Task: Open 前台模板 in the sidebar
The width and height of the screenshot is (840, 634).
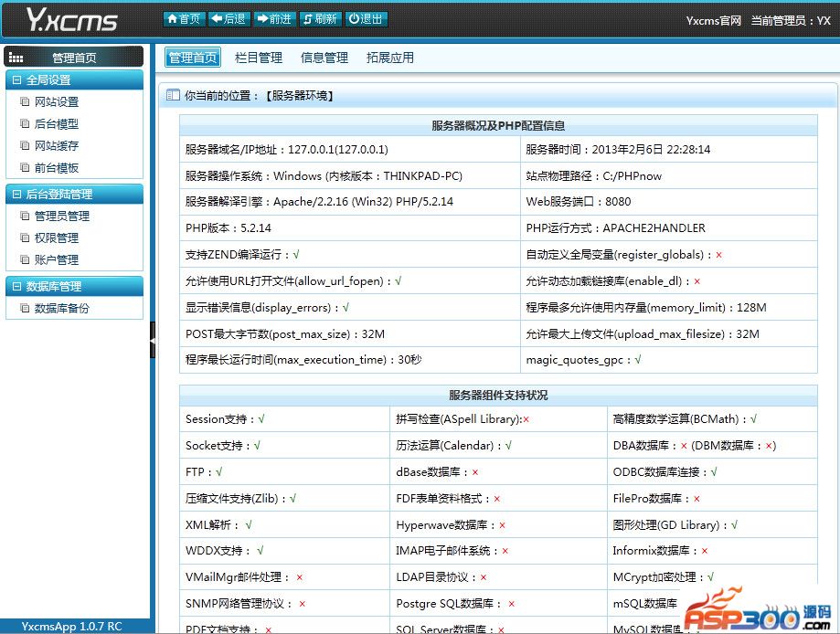Action: 57,168
